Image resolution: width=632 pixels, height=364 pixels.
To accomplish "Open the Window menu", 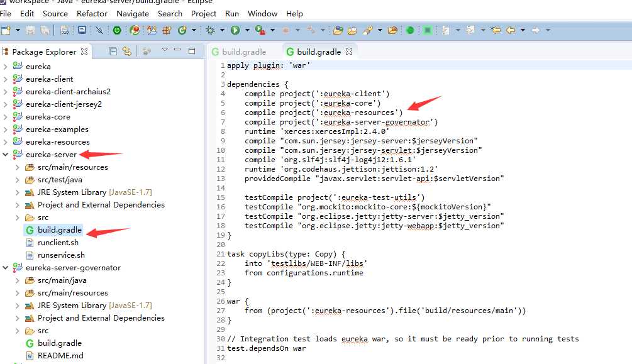I will tap(262, 14).
